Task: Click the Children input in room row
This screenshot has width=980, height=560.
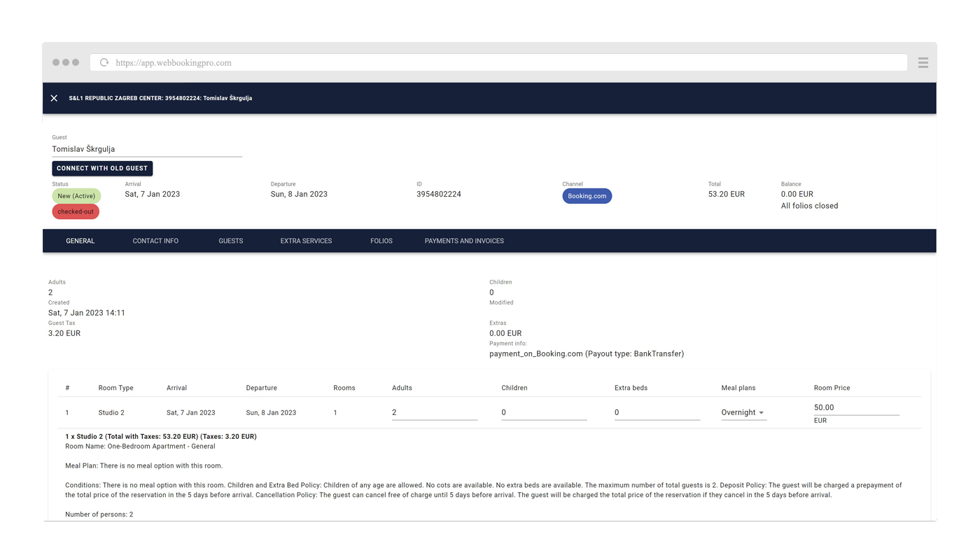Action: 543,413
